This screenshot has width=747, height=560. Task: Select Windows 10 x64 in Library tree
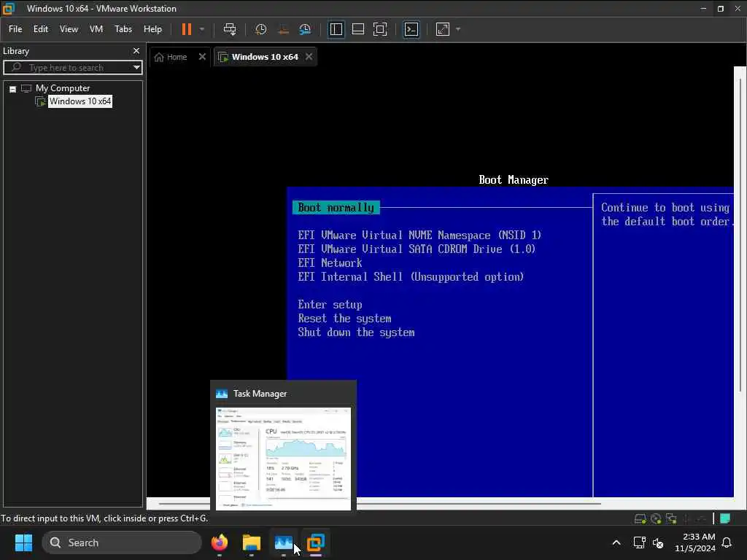click(x=80, y=101)
